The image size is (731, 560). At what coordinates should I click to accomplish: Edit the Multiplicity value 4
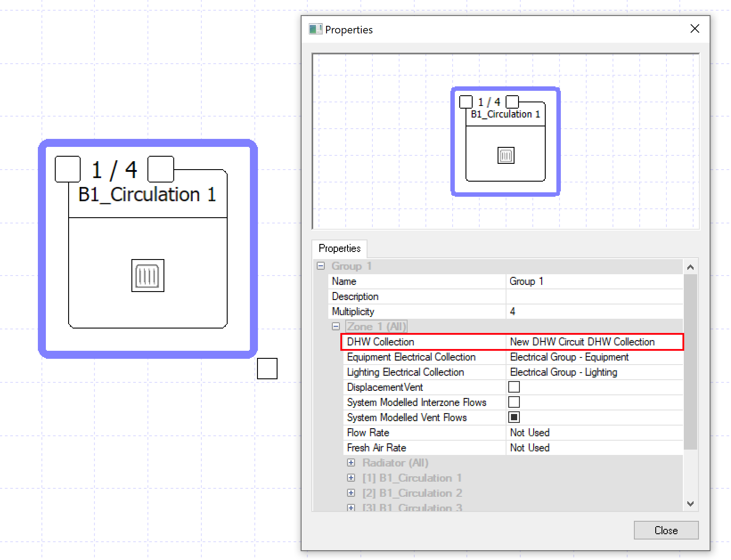tap(594, 312)
